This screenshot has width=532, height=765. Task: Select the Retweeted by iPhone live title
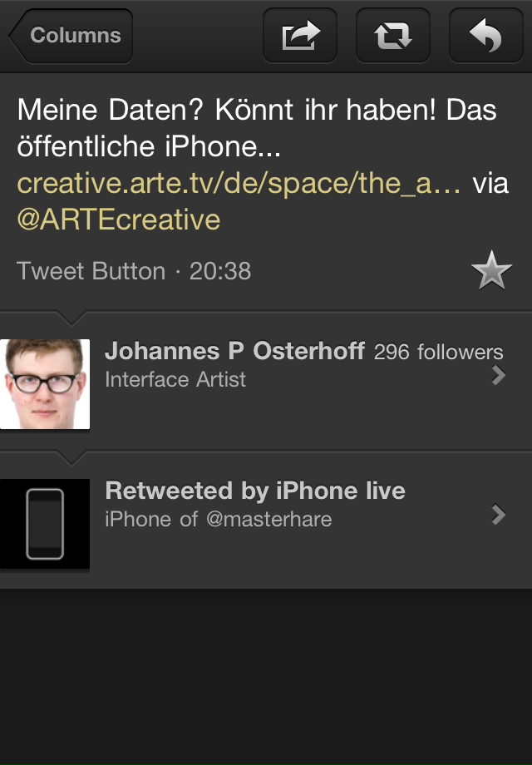(x=255, y=491)
